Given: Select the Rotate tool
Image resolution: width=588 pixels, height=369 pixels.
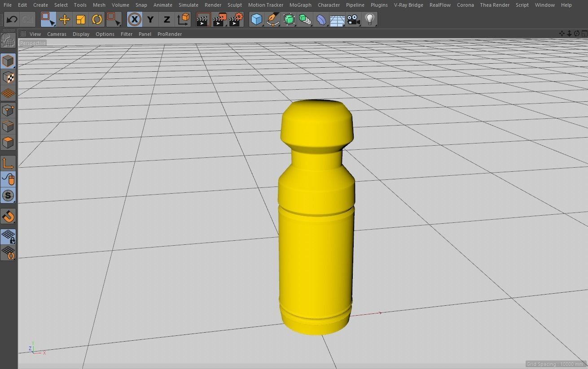Looking at the screenshot, I should 97,19.
